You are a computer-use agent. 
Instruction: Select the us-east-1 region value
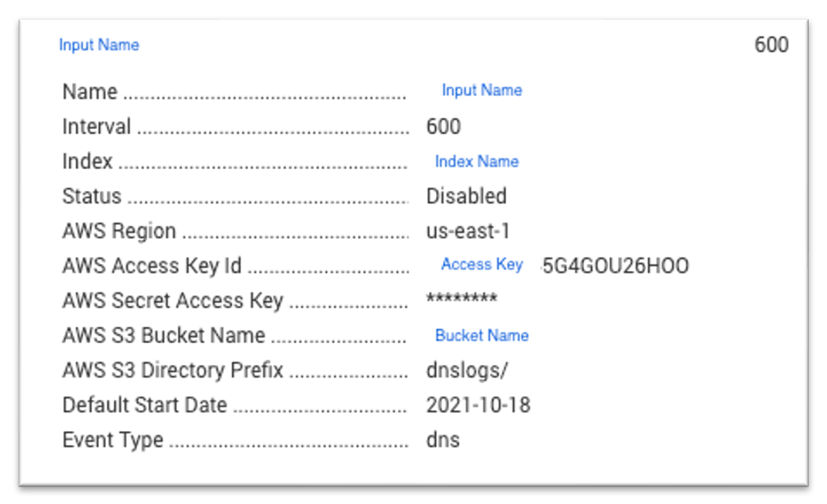pos(468,231)
